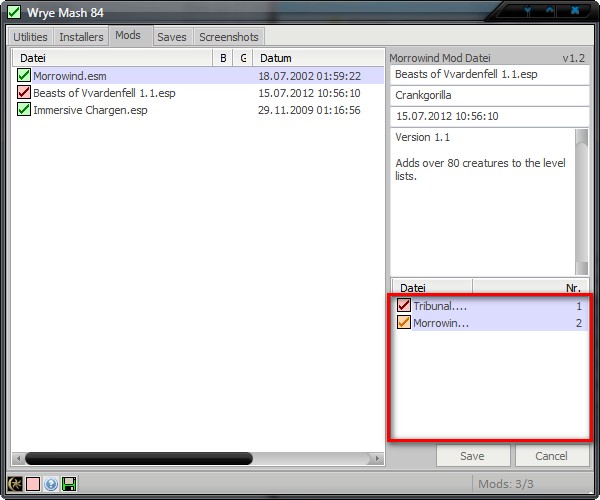Click the Cancel button
Image resolution: width=600 pixels, height=500 pixels.
tap(552, 456)
